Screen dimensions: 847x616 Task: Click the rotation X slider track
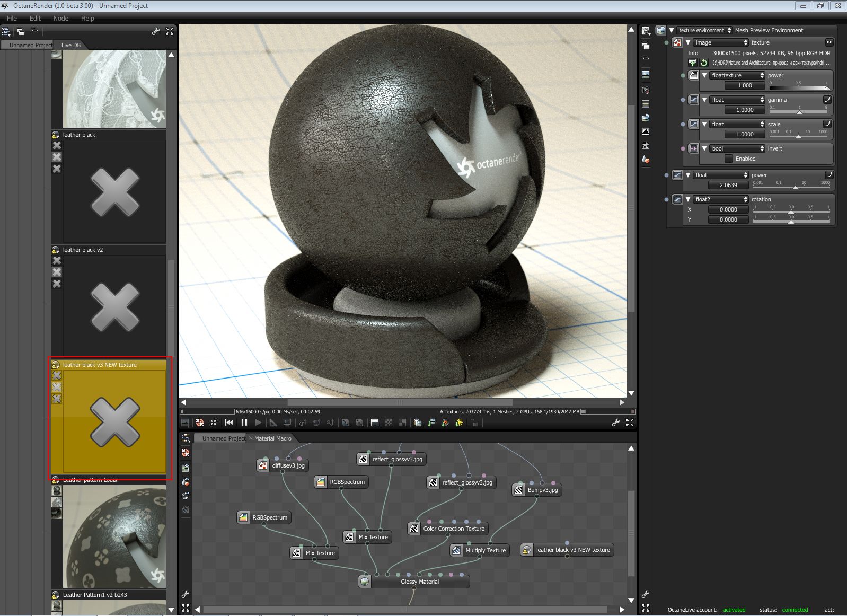pyautogui.click(x=791, y=212)
